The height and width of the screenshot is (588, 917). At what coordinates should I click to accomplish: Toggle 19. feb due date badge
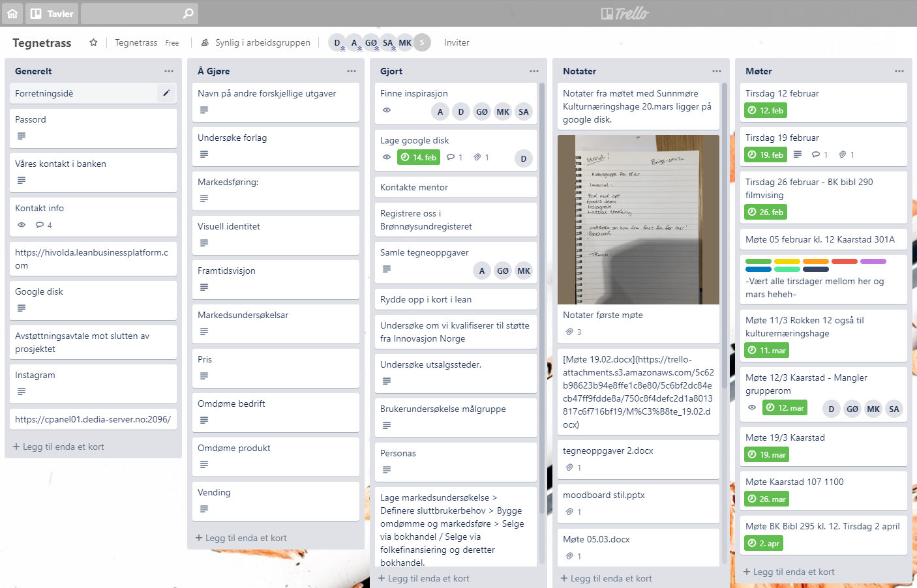pyautogui.click(x=766, y=154)
